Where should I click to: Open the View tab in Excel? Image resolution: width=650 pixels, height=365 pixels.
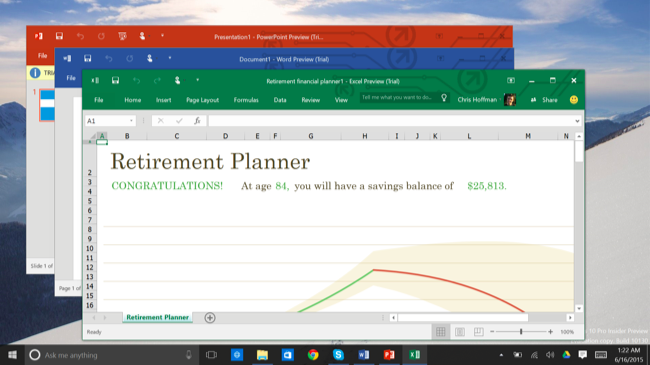[x=341, y=100]
